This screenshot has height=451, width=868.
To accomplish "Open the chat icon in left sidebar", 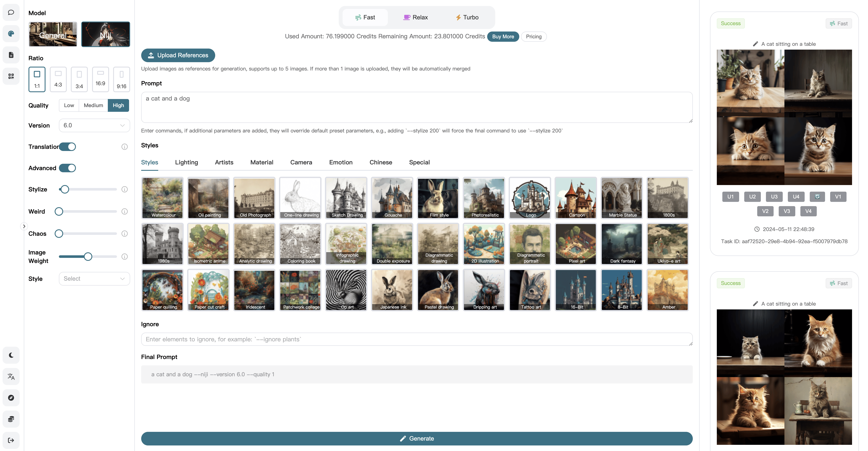I will click(x=11, y=13).
